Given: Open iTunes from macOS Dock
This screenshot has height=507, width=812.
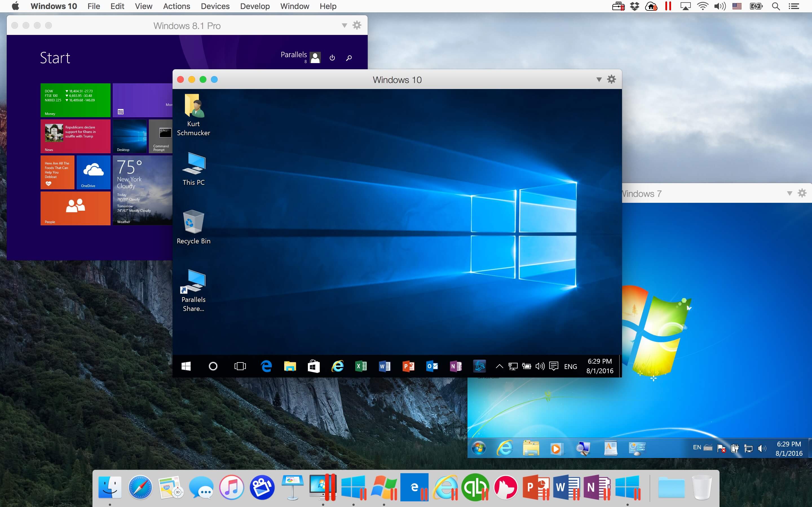Looking at the screenshot, I should (x=231, y=486).
